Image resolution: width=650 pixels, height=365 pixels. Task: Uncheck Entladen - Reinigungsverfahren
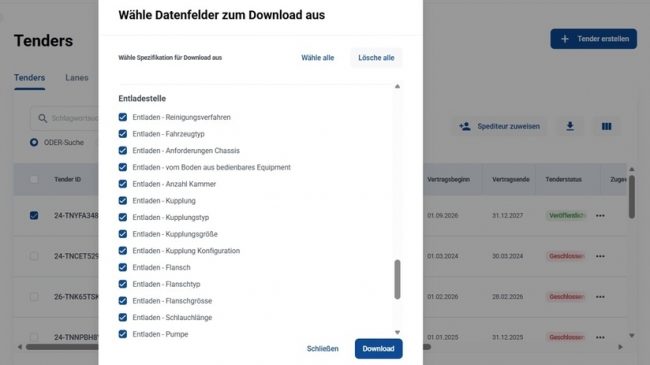pyautogui.click(x=123, y=117)
